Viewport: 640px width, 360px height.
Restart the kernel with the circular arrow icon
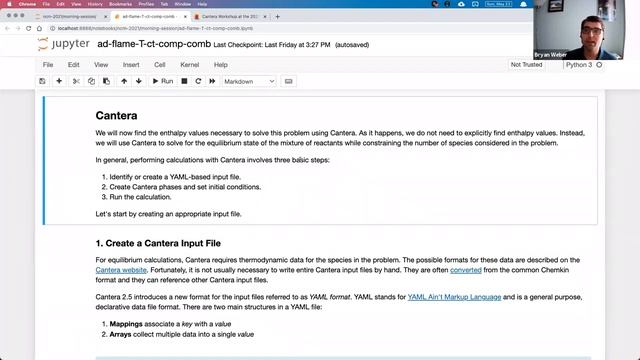pos(198,81)
